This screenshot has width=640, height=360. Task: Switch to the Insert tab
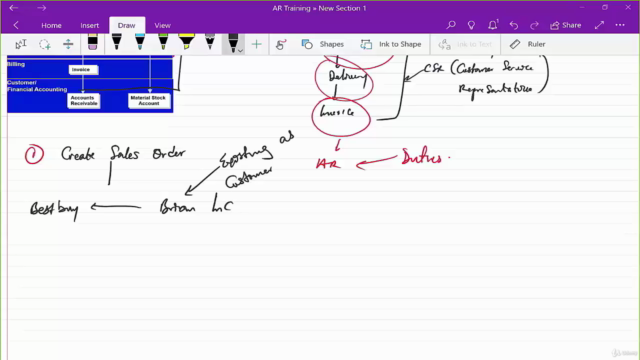tap(89, 25)
